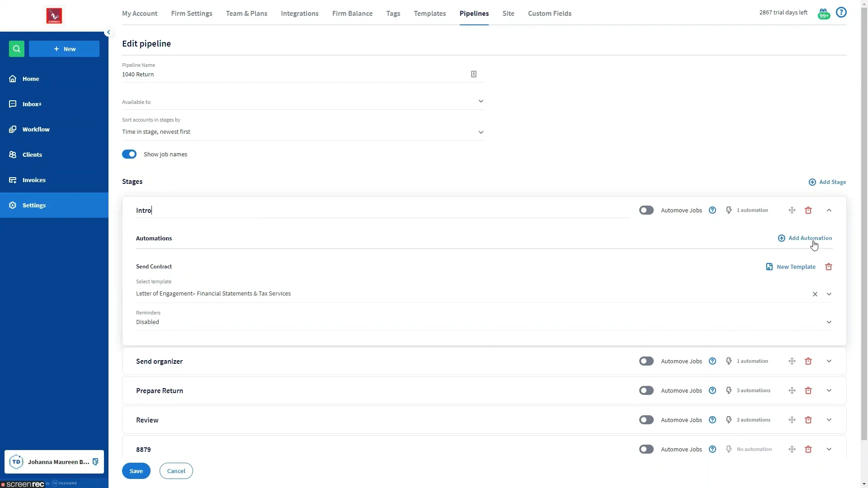The image size is (868, 488).
Task: Click the move handle for Review stage
Action: pos(792,420)
